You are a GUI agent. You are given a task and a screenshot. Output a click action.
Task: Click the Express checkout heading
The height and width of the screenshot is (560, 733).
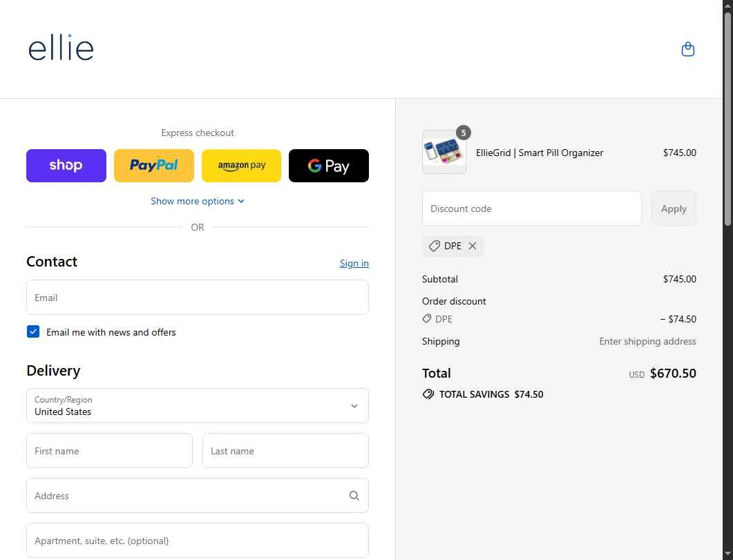[x=198, y=133]
